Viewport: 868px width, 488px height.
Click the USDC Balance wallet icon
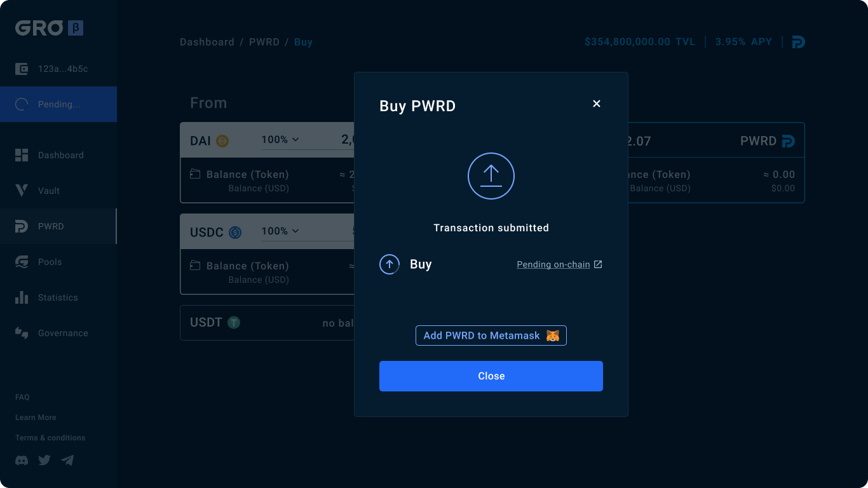(195, 266)
